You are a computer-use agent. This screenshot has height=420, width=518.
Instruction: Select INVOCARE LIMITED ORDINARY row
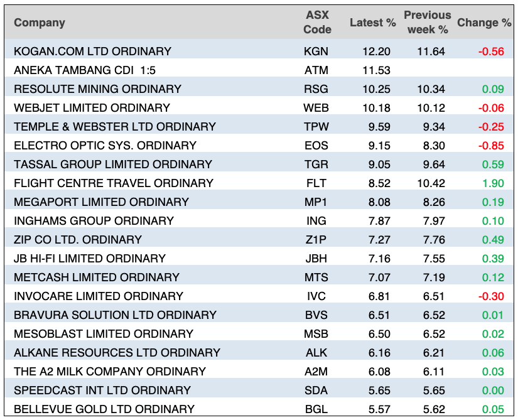[99, 296]
